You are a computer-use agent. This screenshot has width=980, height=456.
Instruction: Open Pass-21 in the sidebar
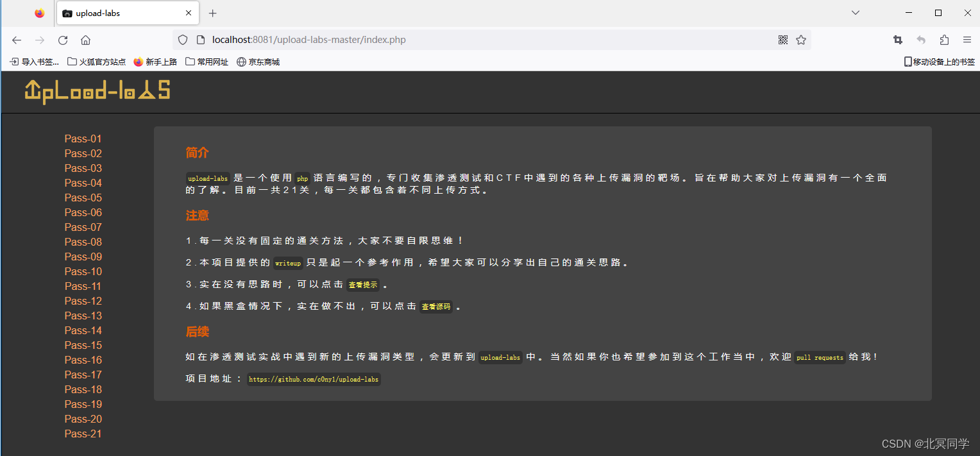point(83,434)
